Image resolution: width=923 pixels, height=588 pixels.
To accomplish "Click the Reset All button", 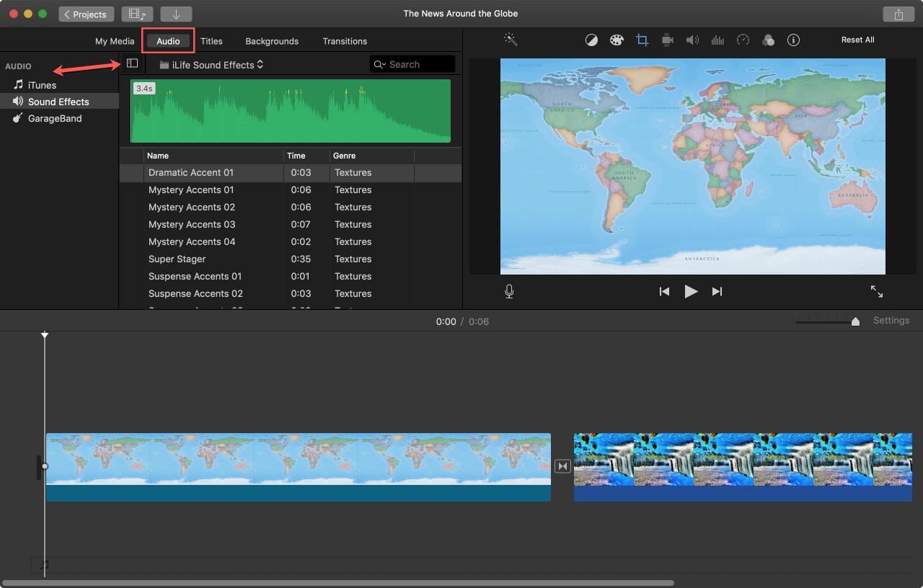I will pyautogui.click(x=858, y=40).
